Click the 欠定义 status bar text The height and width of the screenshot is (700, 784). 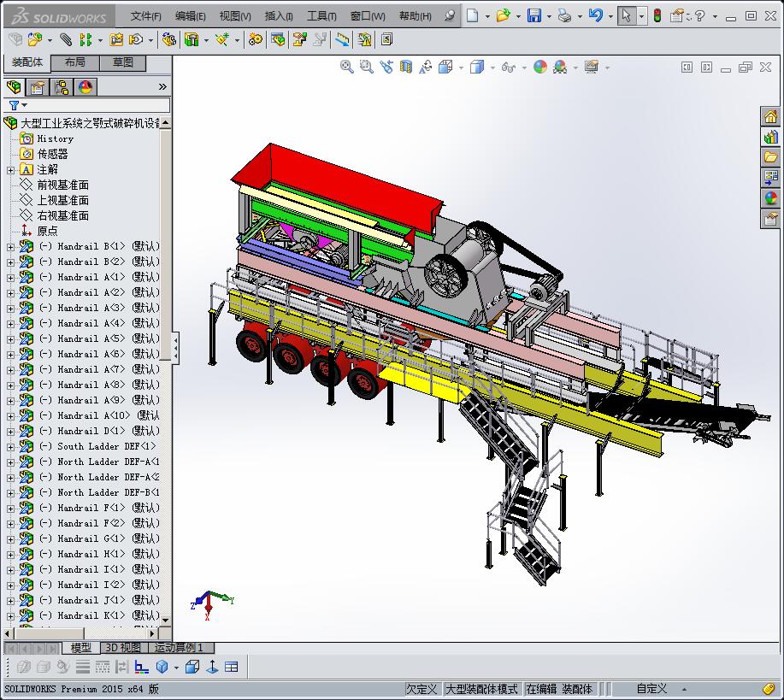pos(421,689)
